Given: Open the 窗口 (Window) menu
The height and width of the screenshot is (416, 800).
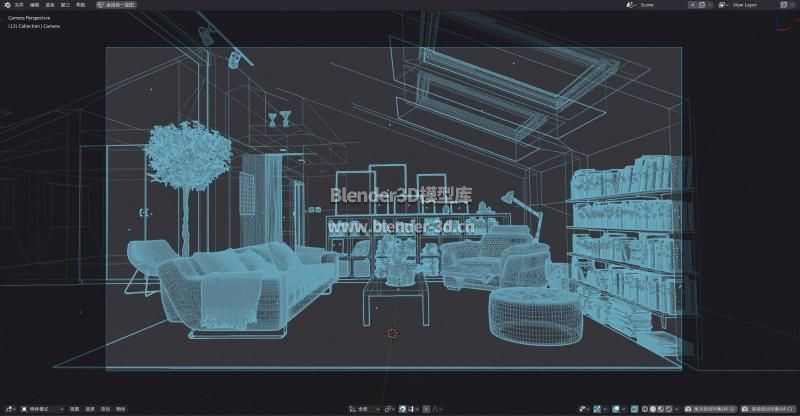Looking at the screenshot, I should (x=65, y=5).
